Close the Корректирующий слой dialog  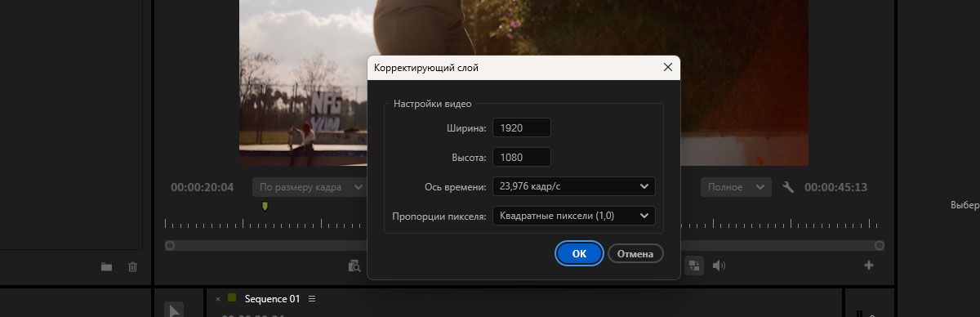(667, 68)
